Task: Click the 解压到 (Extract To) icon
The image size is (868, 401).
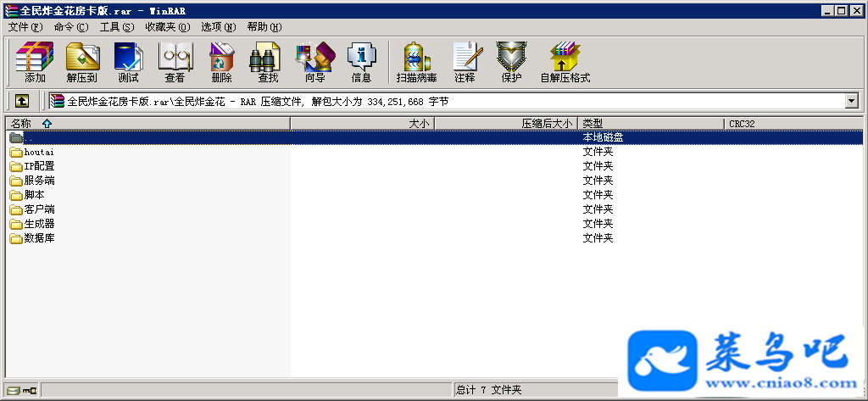Action: click(82, 62)
